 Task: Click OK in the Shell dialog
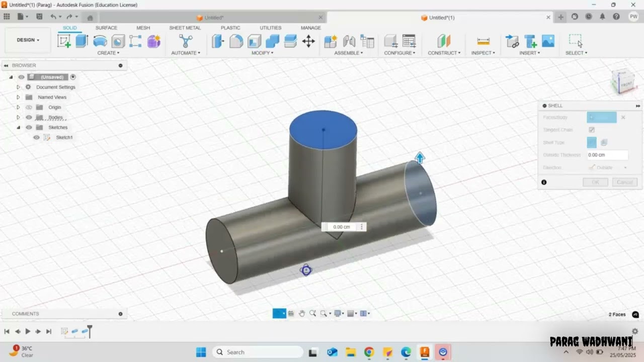595,182
